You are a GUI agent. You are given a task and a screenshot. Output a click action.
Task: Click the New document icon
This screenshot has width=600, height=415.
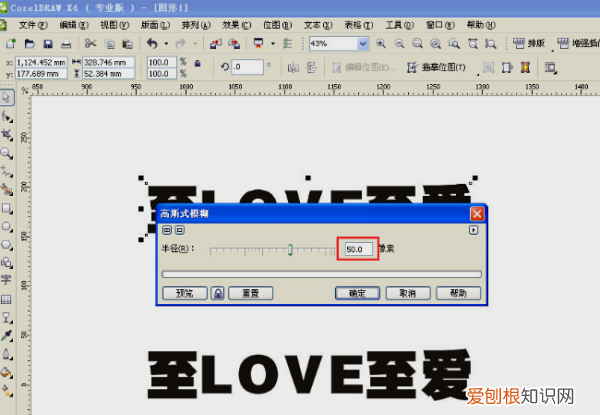[11, 44]
